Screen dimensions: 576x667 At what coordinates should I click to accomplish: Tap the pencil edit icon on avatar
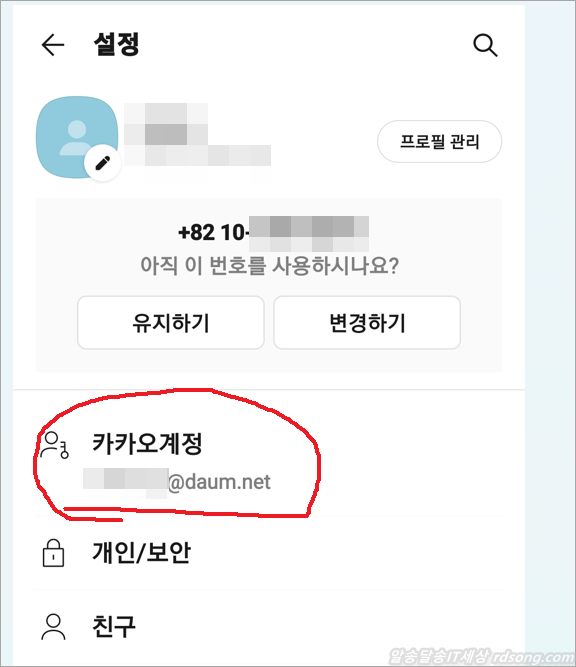(103, 163)
